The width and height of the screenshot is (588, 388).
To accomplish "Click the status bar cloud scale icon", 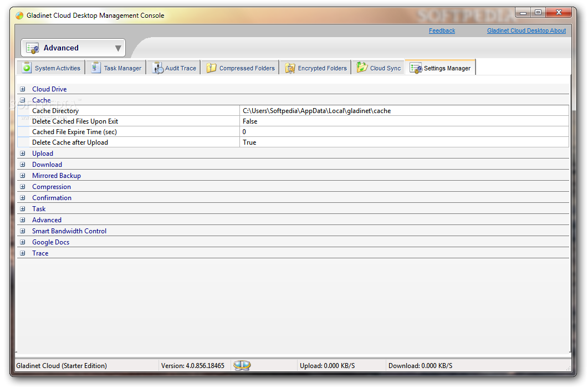I will pos(242,365).
